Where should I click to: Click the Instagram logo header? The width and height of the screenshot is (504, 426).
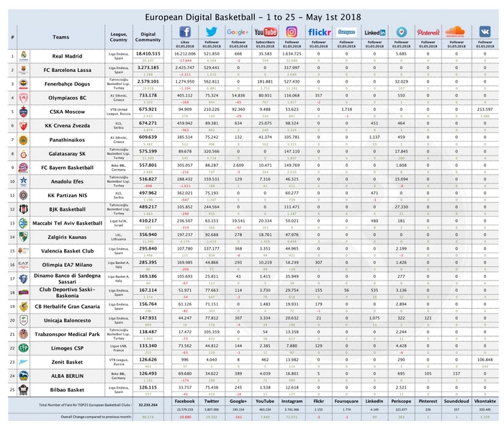292,32
